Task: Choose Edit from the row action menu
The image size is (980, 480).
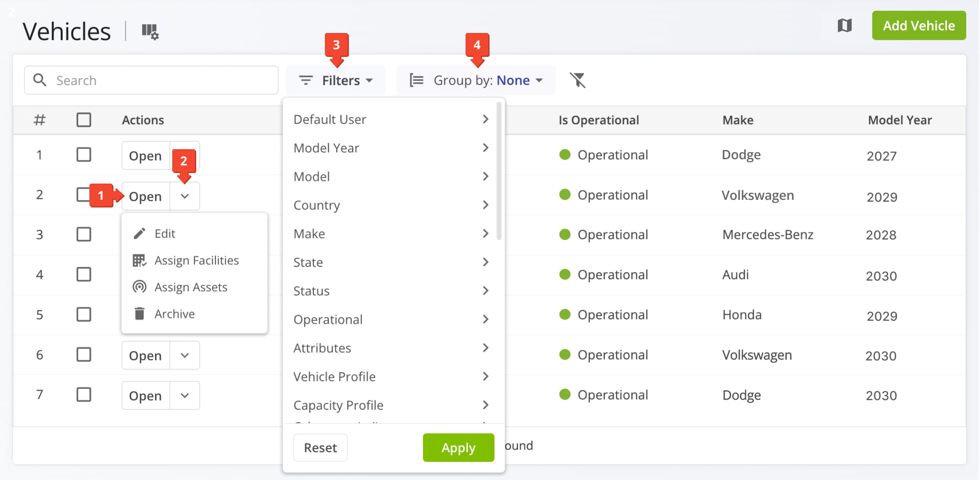Action: point(194,233)
